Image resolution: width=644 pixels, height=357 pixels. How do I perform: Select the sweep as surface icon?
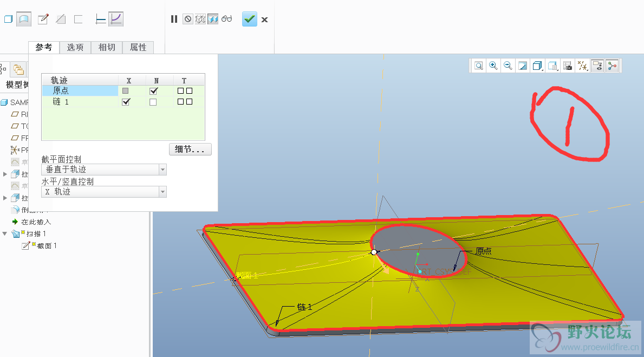click(x=24, y=19)
